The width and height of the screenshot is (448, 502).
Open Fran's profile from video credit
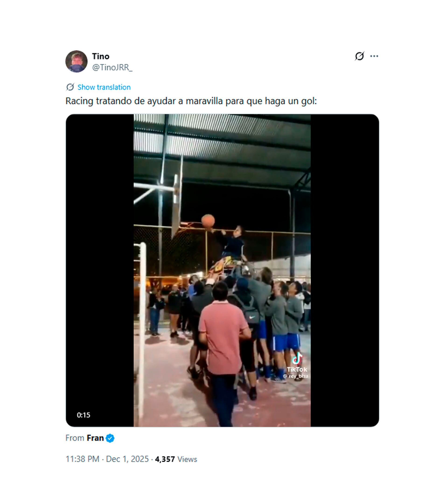95,438
